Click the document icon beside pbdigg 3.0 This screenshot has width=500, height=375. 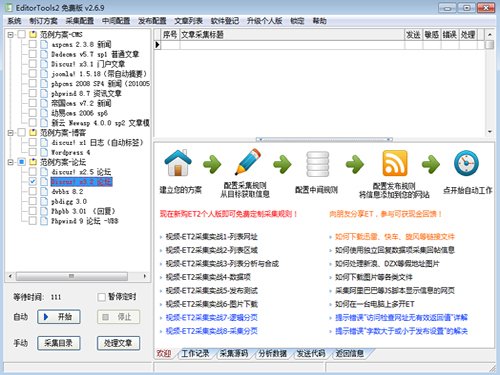44,201
